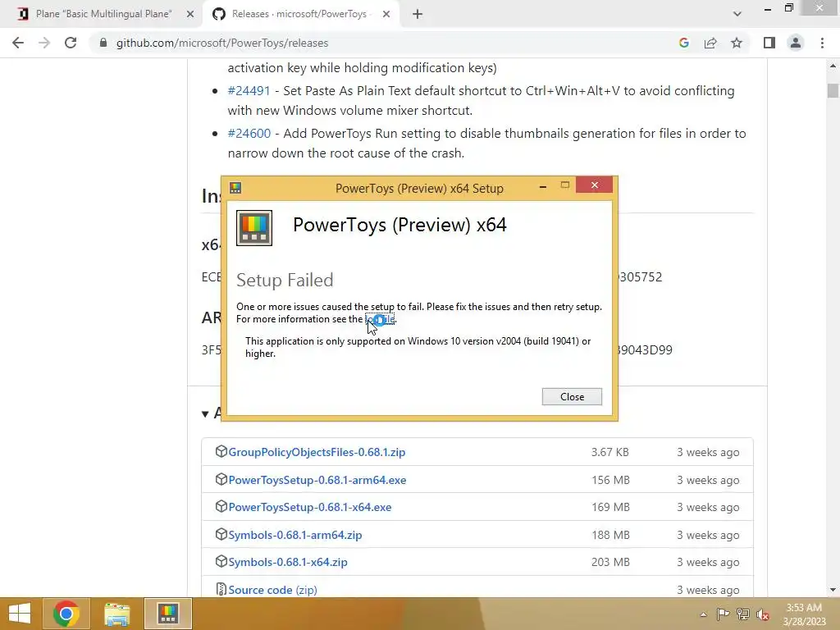Open issue link #24491

(x=249, y=91)
